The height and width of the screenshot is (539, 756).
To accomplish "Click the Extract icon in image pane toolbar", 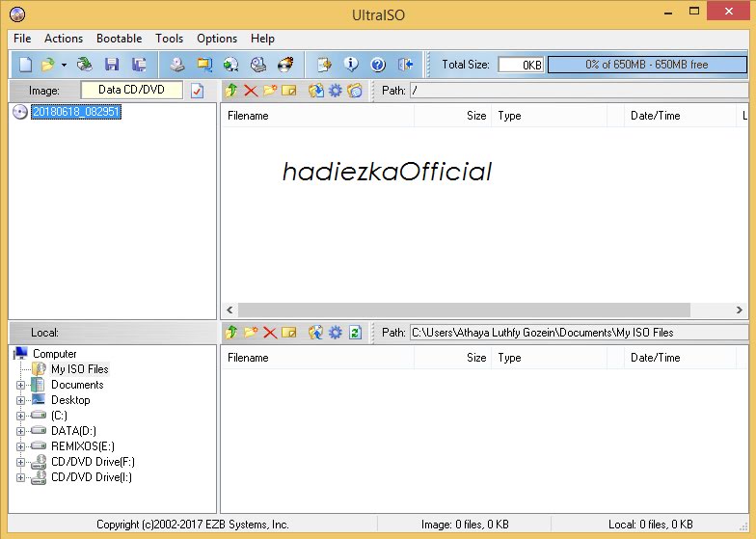I will 316,91.
